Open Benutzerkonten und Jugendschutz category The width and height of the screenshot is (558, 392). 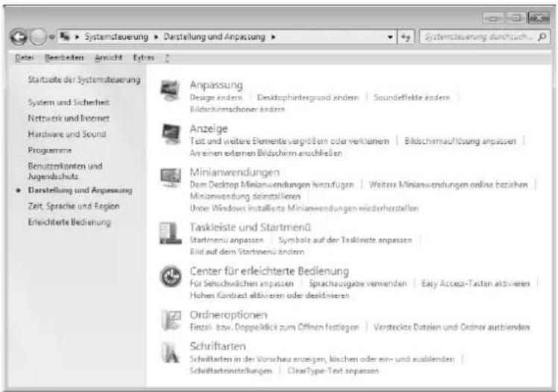65,171
